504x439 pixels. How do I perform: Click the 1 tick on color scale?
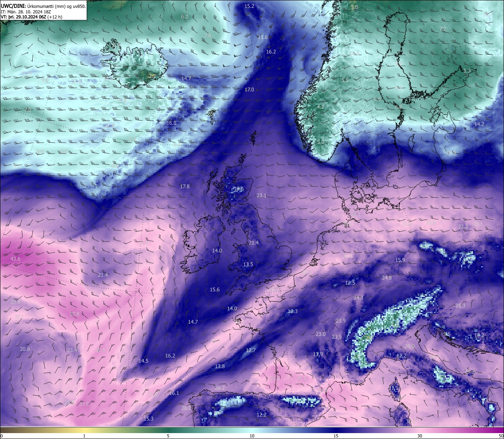[x=84, y=436]
